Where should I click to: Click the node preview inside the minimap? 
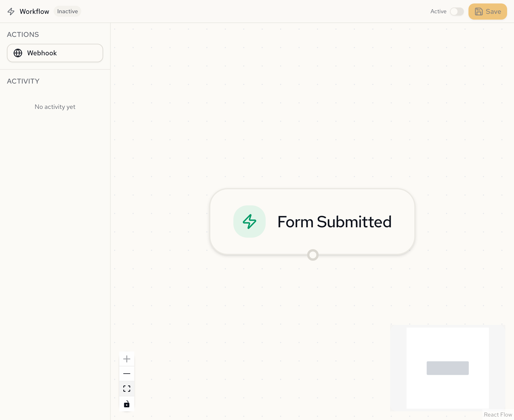[447, 368]
